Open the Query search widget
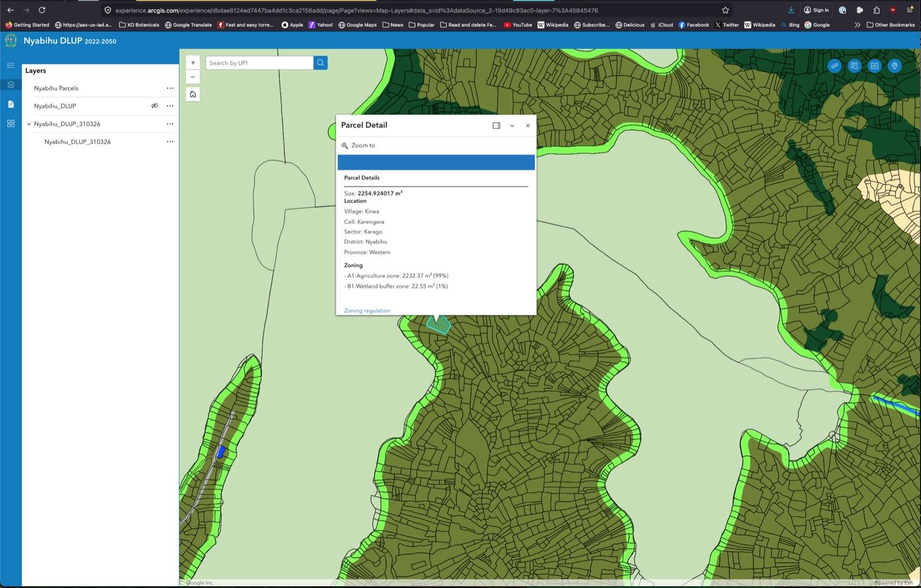921x588 pixels. (854, 66)
